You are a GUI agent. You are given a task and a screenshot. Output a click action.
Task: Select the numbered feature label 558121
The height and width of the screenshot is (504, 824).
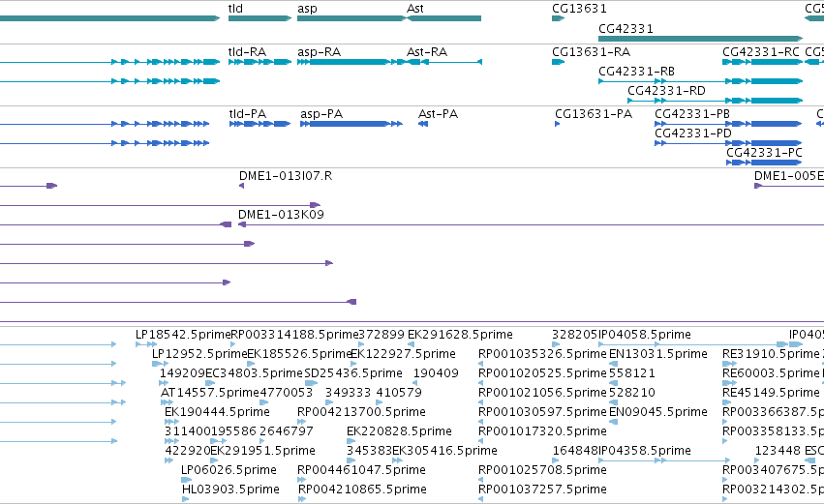pos(632,373)
